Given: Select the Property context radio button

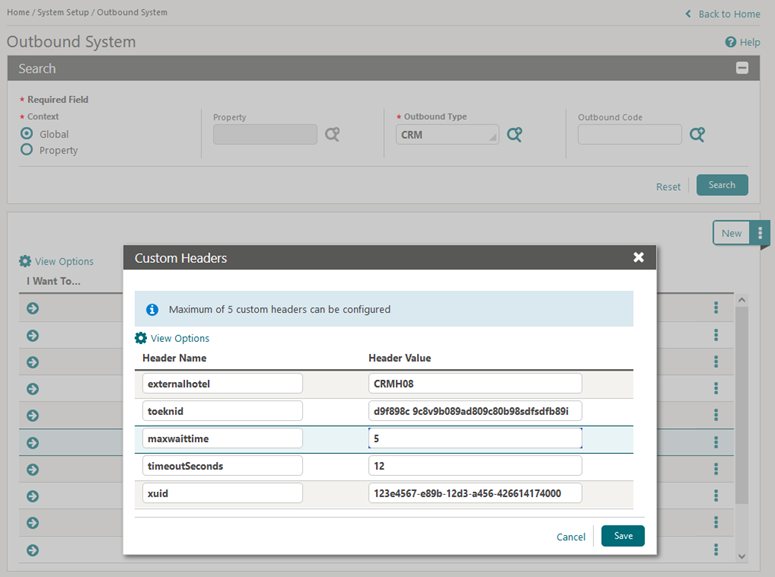Looking at the screenshot, I should click(x=27, y=149).
